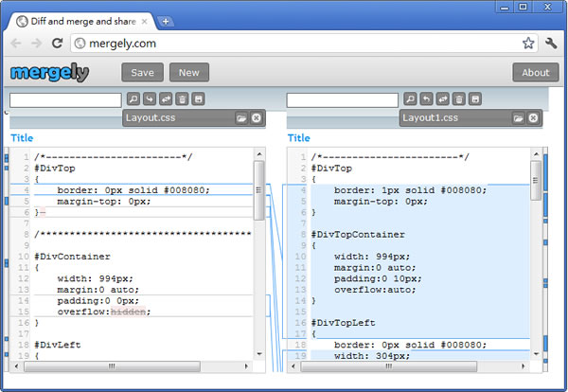
Task: Click the Save button
Action: point(142,73)
